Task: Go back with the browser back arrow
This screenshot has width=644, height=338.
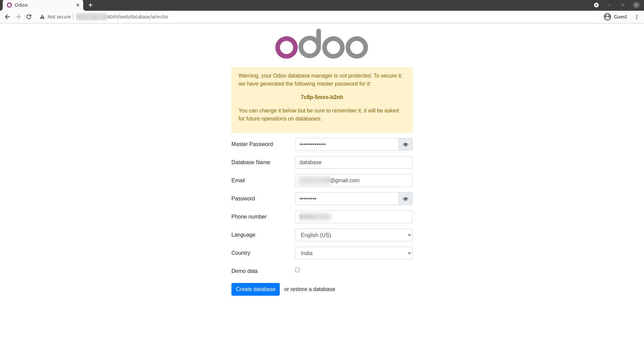Action: point(7,17)
